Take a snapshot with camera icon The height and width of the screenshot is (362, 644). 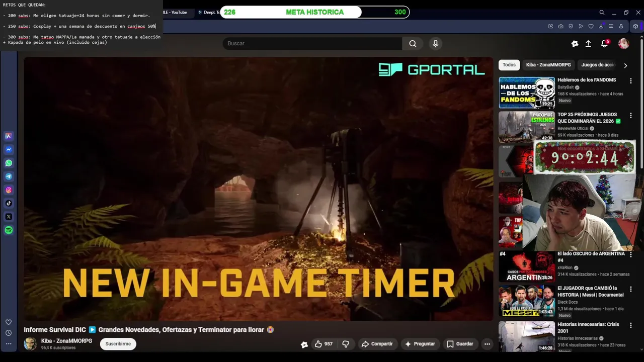(560, 26)
